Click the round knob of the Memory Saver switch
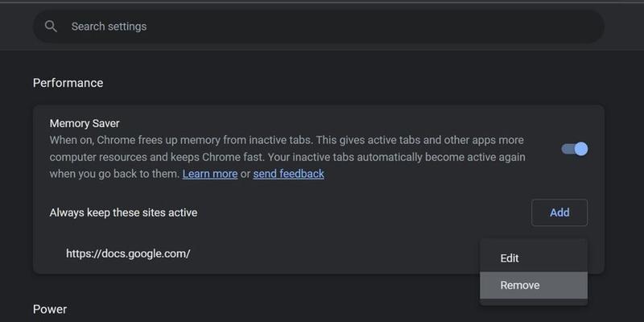The image size is (644, 322). tap(580, 149)
